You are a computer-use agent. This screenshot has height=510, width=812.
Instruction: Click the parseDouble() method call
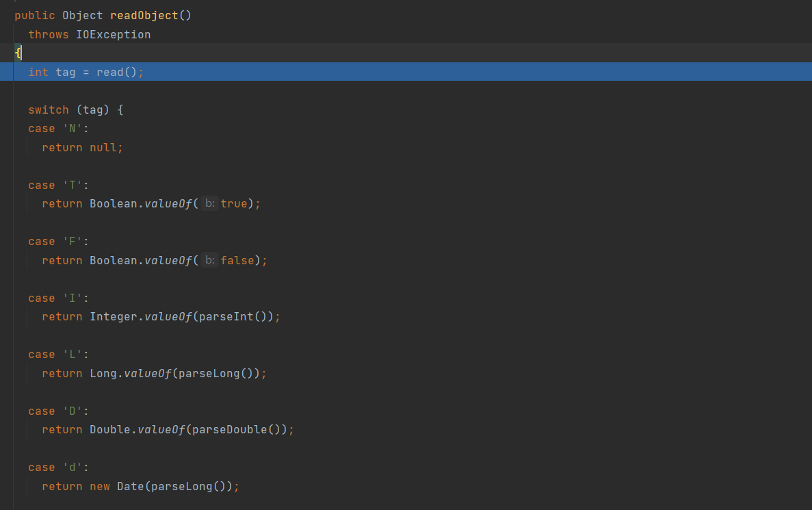(236, 429)
